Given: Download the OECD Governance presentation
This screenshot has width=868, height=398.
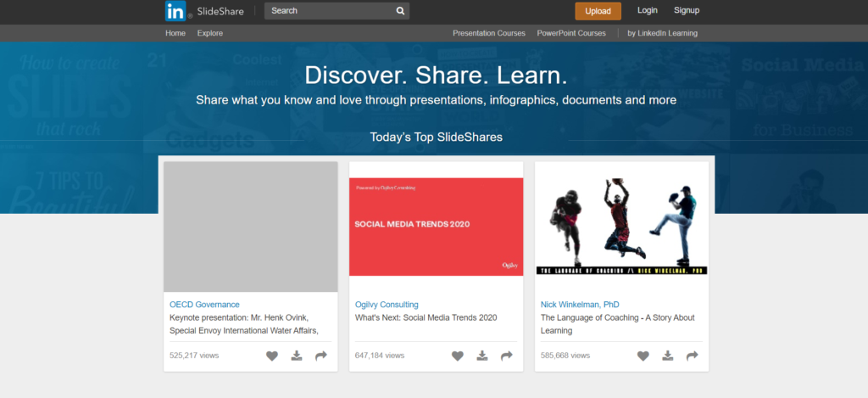Looking at the screenshot, I should (x=297, y=356).
